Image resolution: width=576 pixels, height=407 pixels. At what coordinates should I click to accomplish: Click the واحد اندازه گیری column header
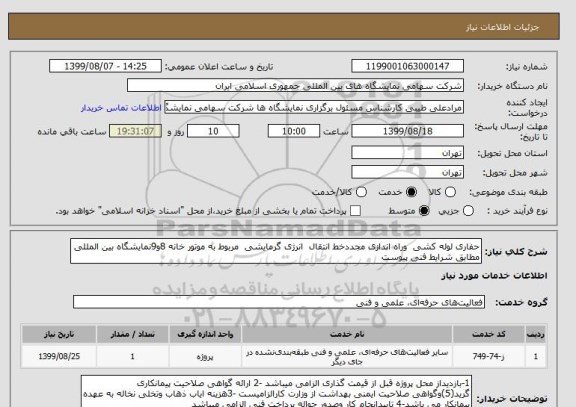click(205, 334)
